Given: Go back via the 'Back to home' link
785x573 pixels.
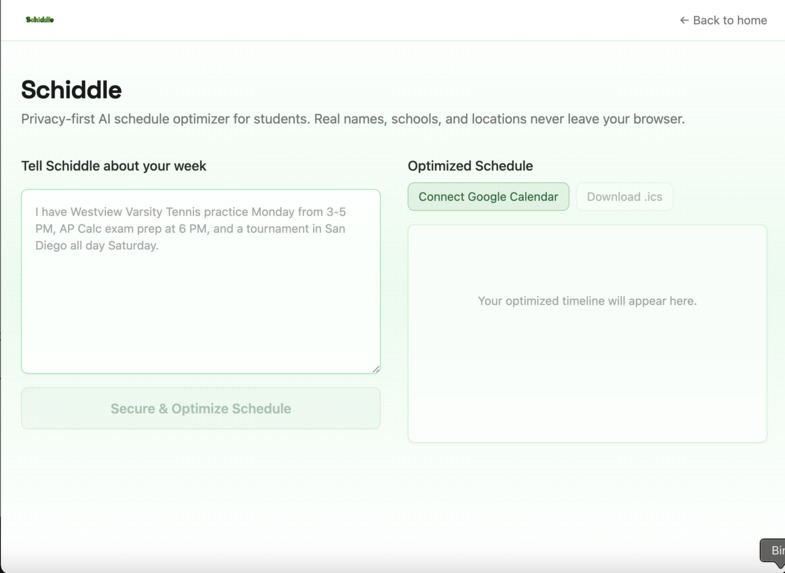Looking at the screenshot, I should (x=723, y=20).
